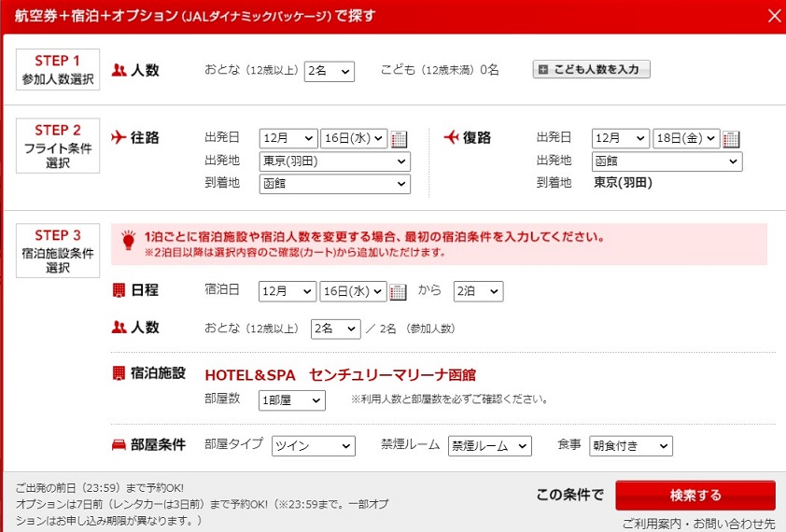Image resolution: width=786 pixels, height=532 pixels.
Task: Open the return flight date calendar icon
Action: 731,139
